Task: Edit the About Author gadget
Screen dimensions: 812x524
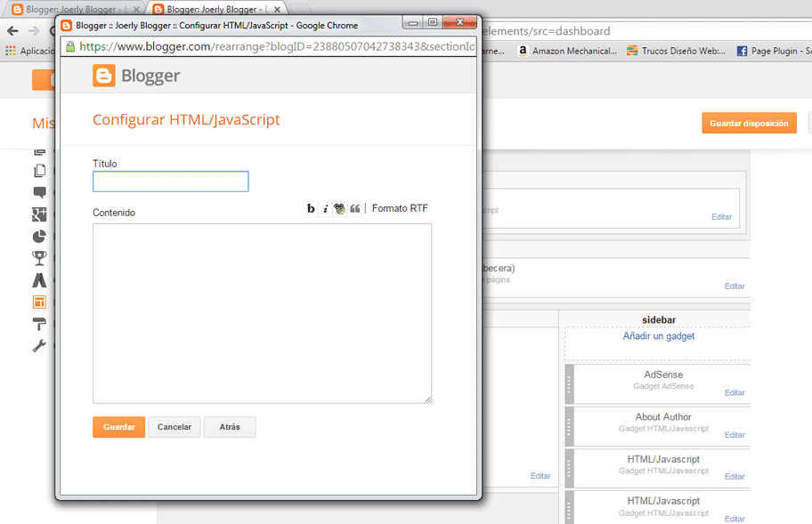Action: click(x=735, y=435)
